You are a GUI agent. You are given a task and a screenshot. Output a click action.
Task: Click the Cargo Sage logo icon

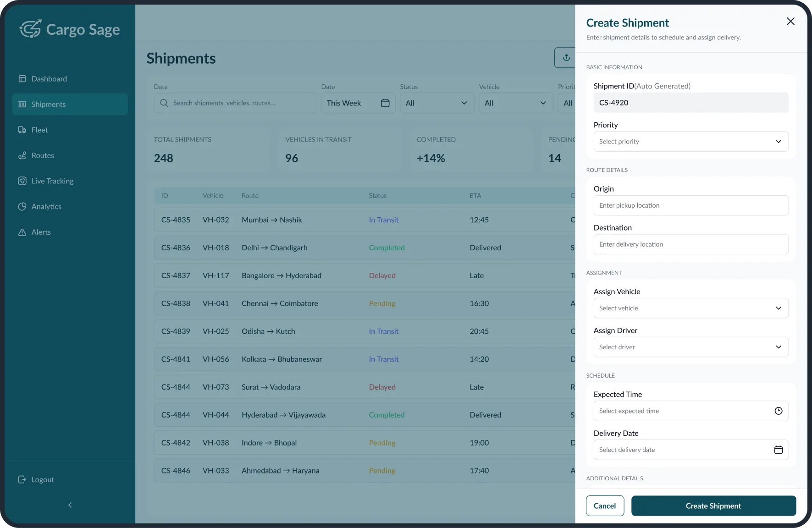tap(30, 29)
